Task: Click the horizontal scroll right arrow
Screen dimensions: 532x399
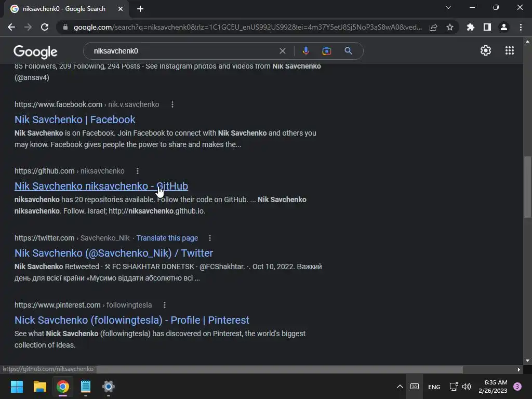Action: [518, 369]
